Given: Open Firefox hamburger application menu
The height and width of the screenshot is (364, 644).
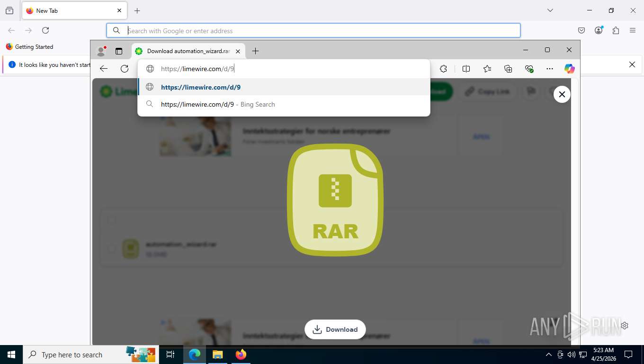Looking at the screenshot, I should [633, 30].
